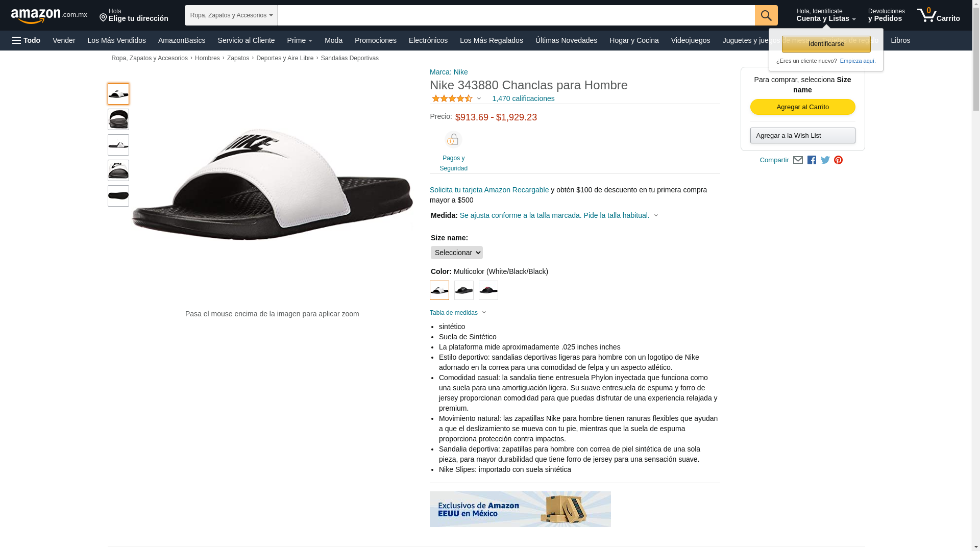Viewport: 980px width, 551px height.
Task: Expand Cuenta y Listas account menu
Action: click(826, 15)
